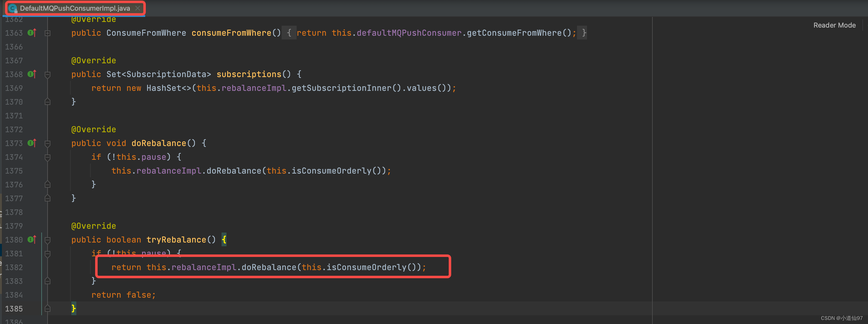Click the 'return false;' statement
The width and height of the screenshot is (868, 324).
click(123, 295)
